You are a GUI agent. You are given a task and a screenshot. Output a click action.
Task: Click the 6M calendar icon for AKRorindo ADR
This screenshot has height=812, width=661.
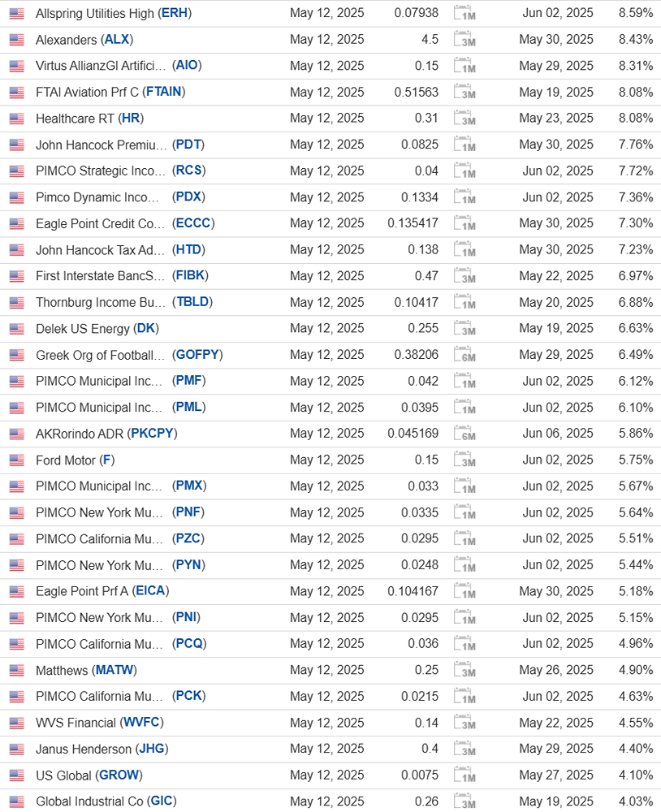coord(464,434)
